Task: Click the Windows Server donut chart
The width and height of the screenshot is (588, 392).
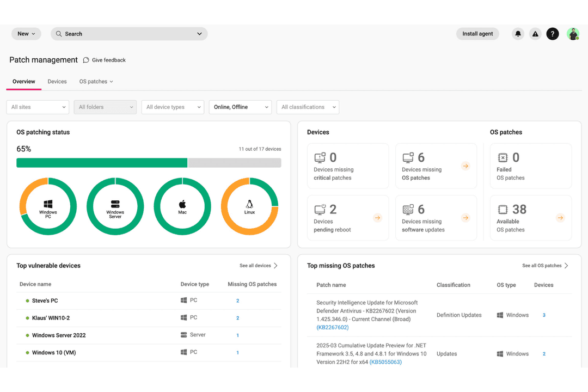Action: coord(115,206)
